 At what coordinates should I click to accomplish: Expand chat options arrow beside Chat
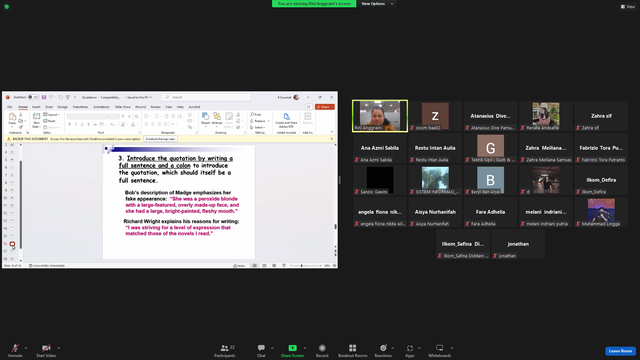pyautogui.click(x=272, y=348)
